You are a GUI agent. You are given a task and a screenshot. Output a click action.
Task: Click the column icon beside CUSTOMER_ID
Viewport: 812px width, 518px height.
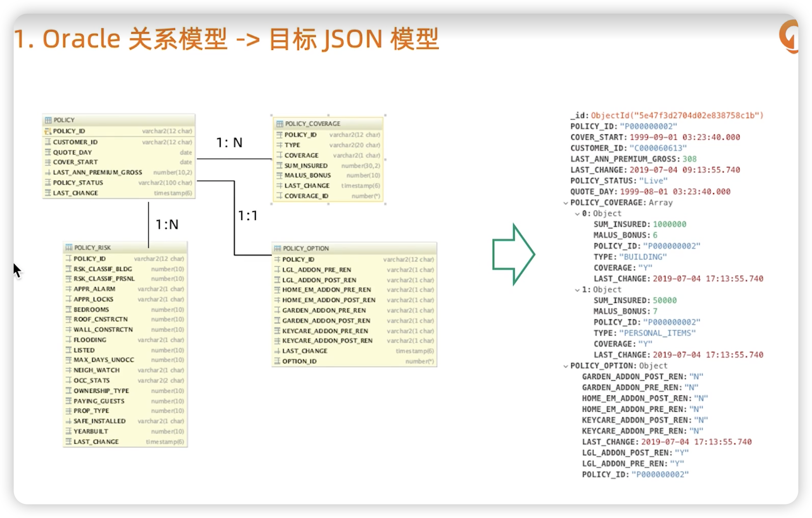pyautogui.click(x=48, y=142)
